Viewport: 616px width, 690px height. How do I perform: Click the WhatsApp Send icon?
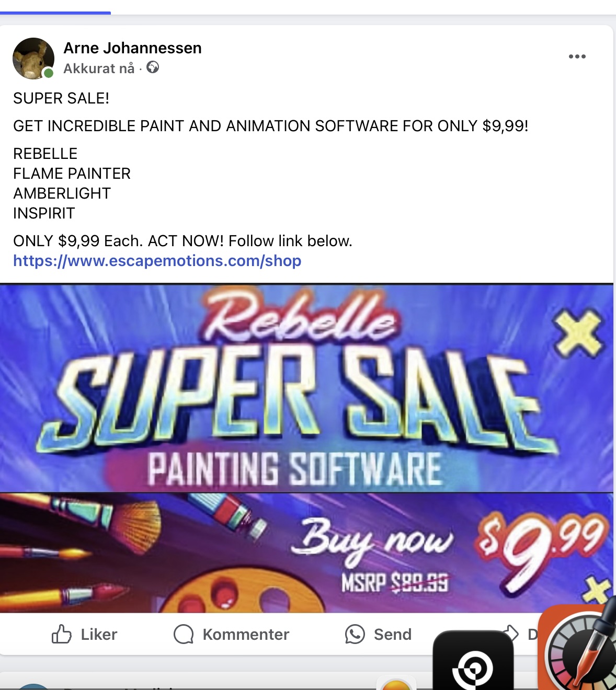pos(355,634)
